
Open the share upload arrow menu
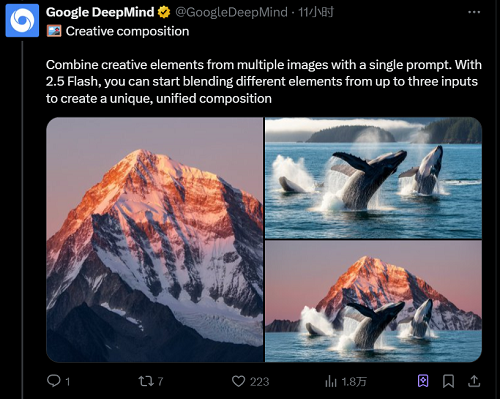coord(474,381)
